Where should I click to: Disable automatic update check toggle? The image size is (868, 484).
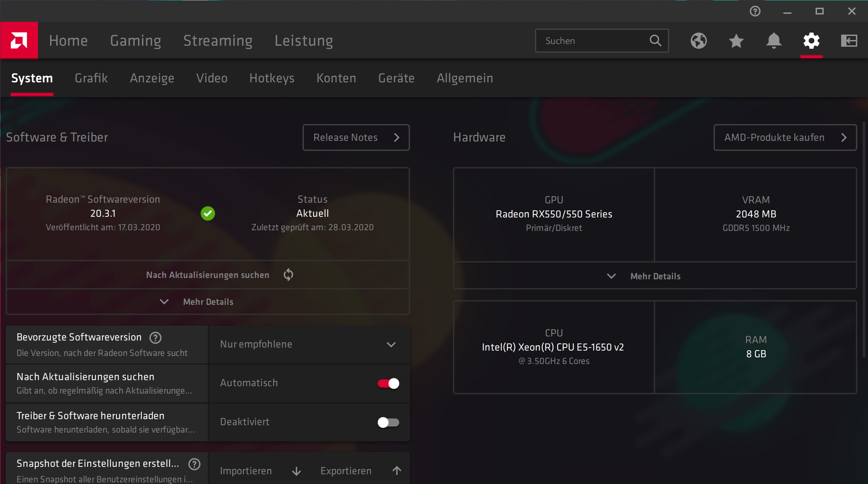click(x=388, y=384)
